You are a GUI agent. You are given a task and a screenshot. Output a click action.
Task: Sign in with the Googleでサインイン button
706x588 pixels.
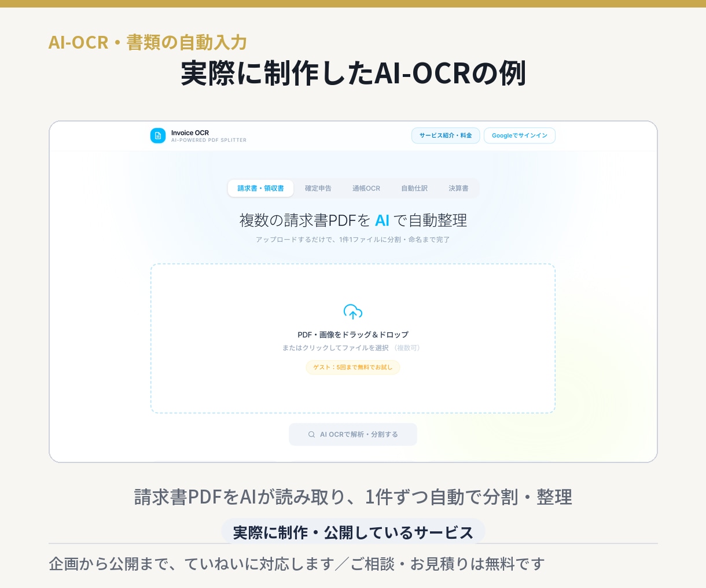tap(520, 135)
